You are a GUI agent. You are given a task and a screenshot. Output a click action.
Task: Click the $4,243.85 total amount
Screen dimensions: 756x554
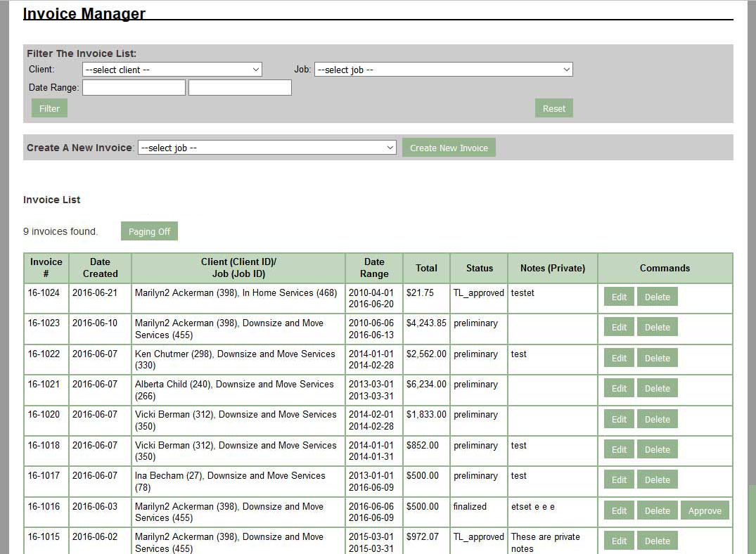[426, 323]
